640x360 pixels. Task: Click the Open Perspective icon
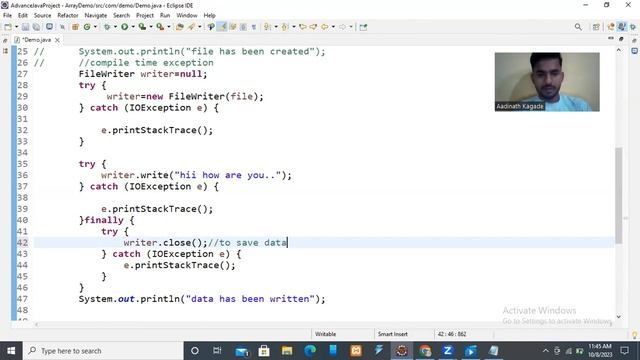pos(596,27)
